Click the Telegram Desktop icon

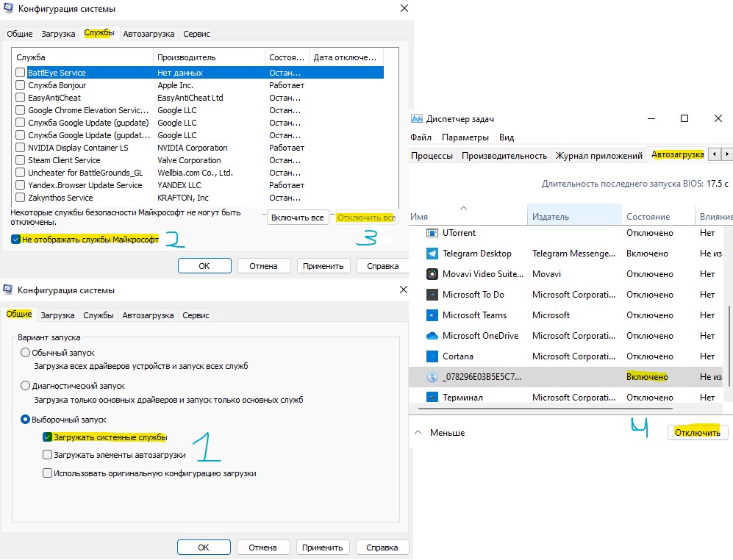432,254
